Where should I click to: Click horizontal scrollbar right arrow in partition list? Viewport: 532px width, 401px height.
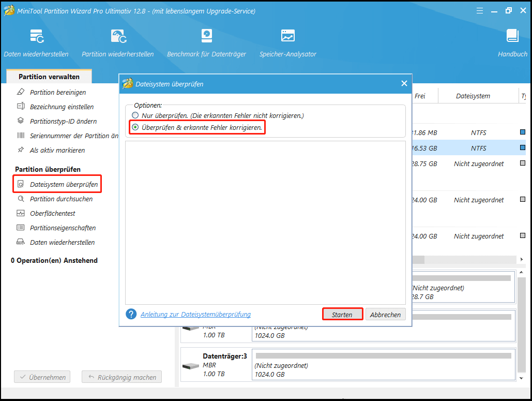point(522,259)
